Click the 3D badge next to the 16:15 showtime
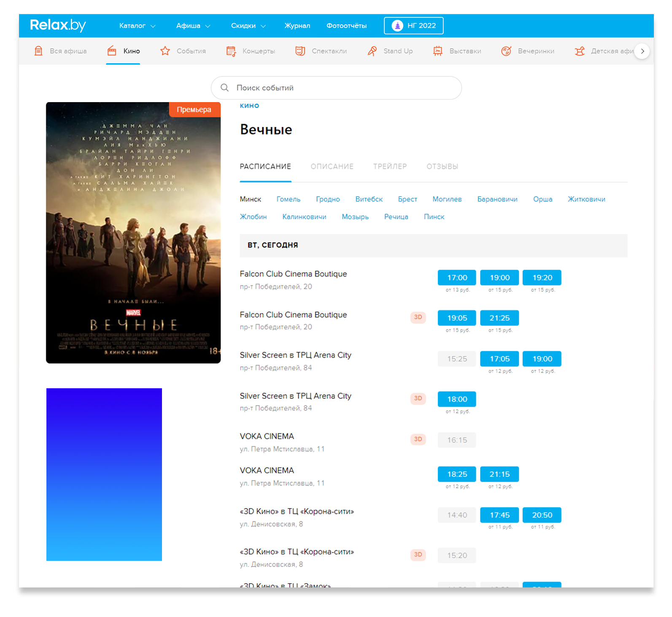This screenshot has height=617, width=672. coord(418,439)
